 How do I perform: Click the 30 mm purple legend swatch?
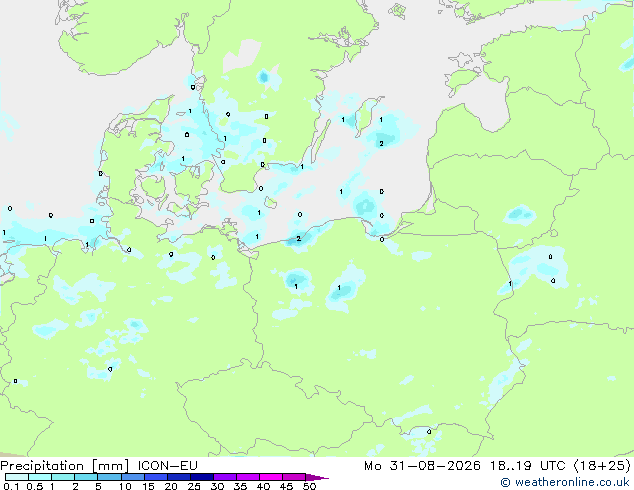pos(224,477)
